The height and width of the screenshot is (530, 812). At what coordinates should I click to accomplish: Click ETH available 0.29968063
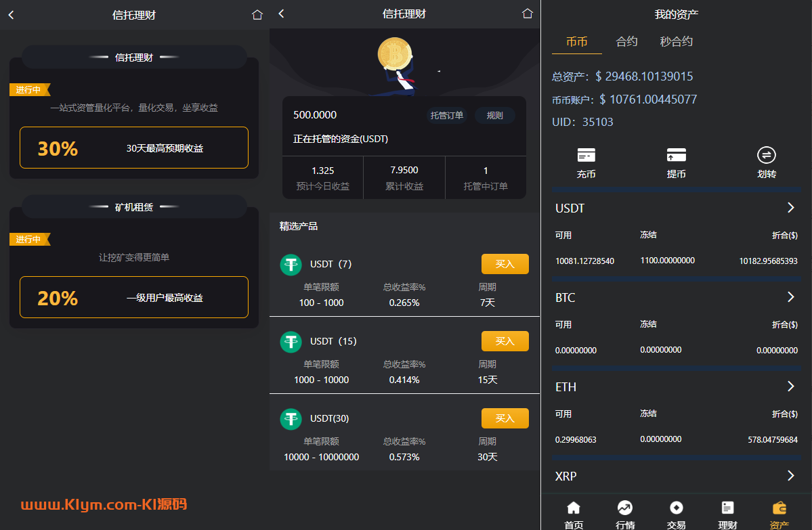coord(576,439)
